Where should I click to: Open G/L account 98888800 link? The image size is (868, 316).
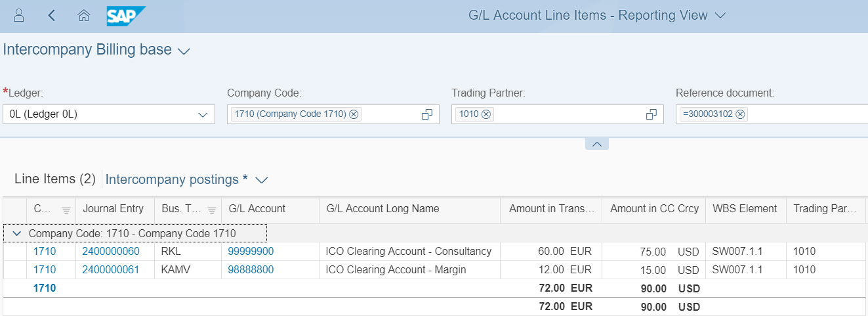click(251, 269)
